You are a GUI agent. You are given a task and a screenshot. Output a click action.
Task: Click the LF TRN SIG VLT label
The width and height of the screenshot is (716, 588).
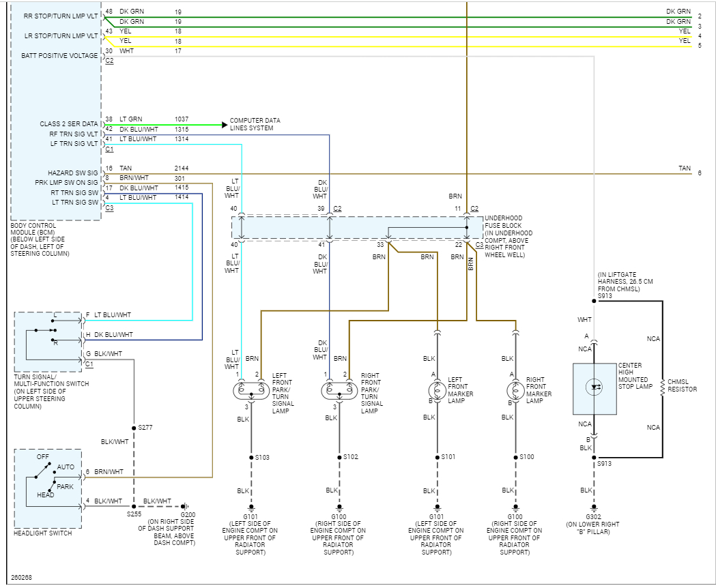[x=74, y=143]
